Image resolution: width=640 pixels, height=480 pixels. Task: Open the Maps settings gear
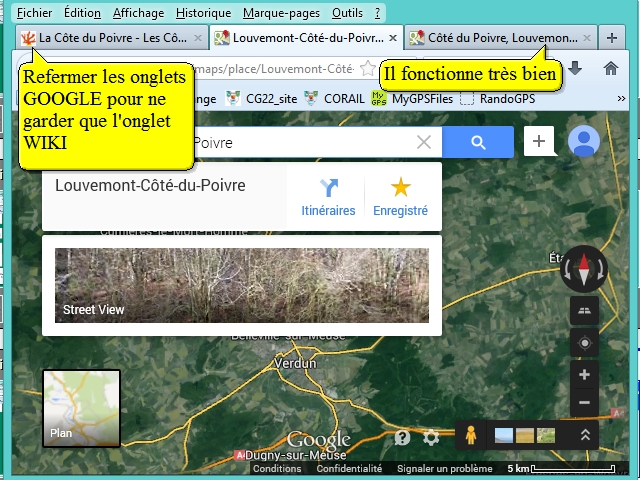pos(431,438)
